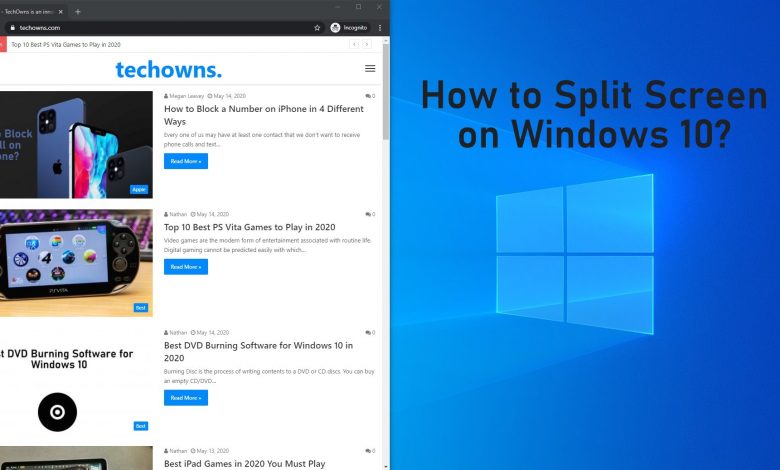Close the TechOwns browser tab

(x=61, y=11)
